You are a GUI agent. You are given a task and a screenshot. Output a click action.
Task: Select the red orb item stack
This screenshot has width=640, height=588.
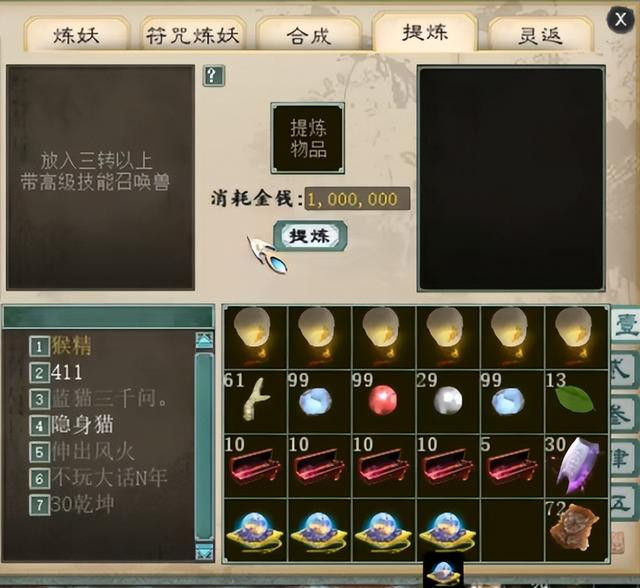(384, 402)
